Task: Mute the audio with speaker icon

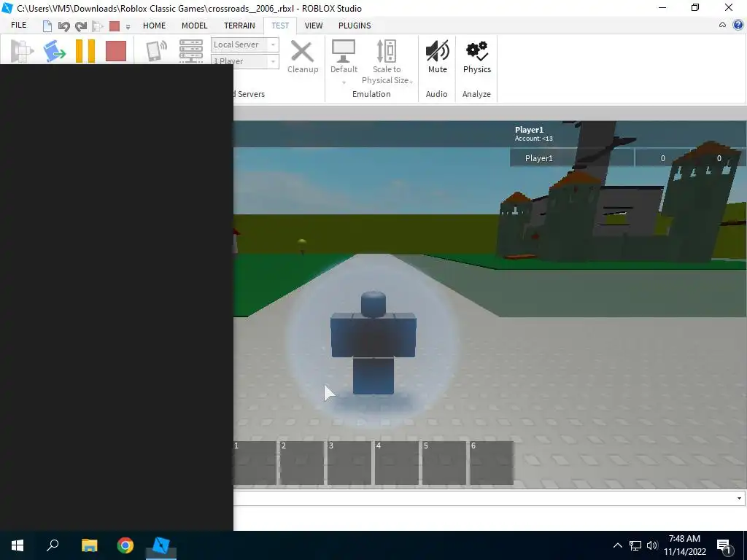Action: [438, 52]
